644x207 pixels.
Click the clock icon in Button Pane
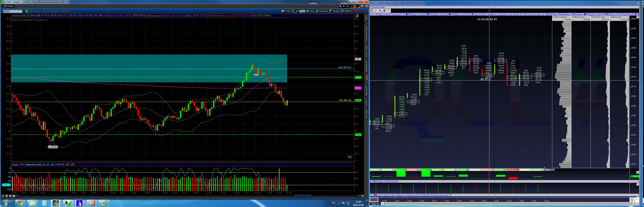[x=372, y=11]
